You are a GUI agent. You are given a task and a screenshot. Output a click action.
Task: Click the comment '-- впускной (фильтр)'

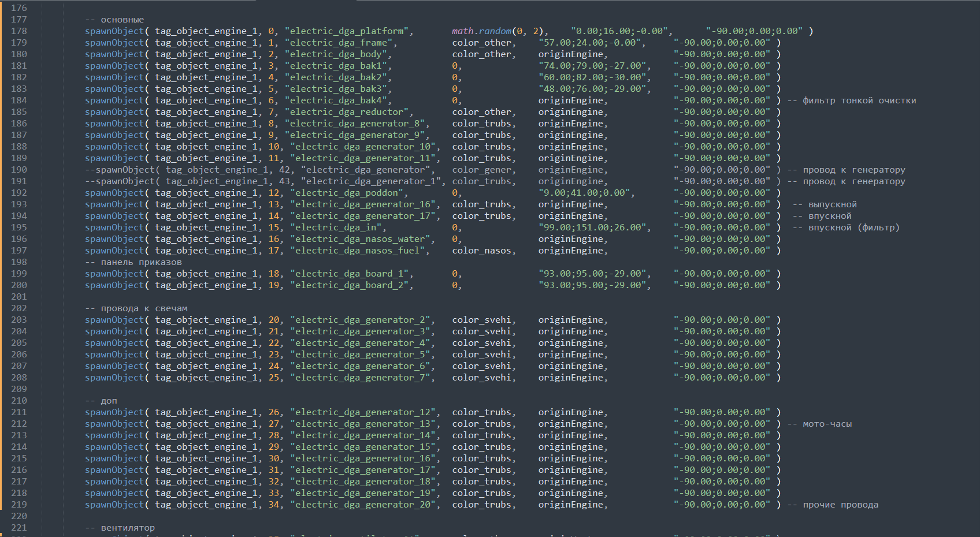846,228
